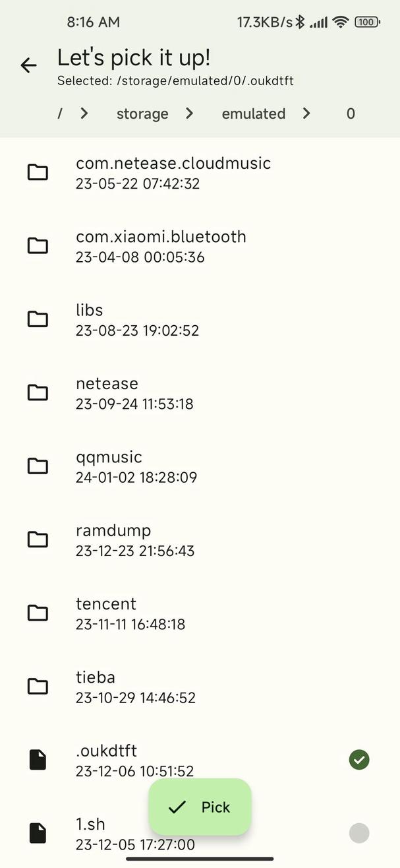Click chevron after storage breadcrumb
Image resolution: width=400 pixels, height=868 pixels.
(190, 113)
